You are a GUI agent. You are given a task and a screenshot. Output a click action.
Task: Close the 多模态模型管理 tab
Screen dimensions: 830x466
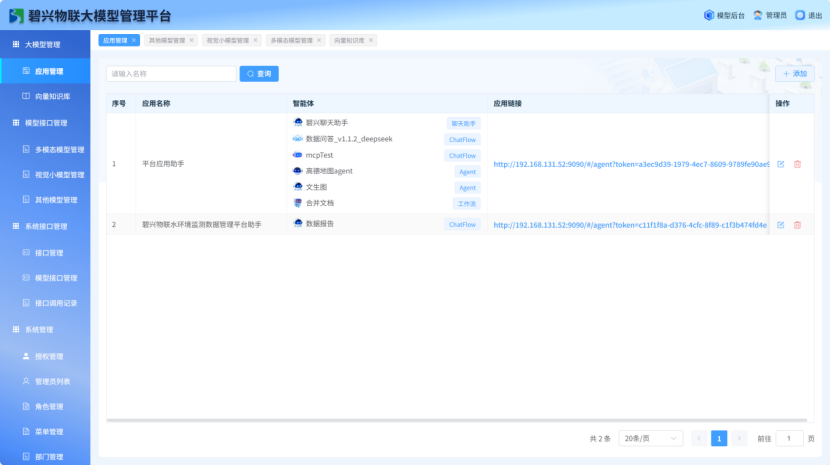tap(319, 40)
